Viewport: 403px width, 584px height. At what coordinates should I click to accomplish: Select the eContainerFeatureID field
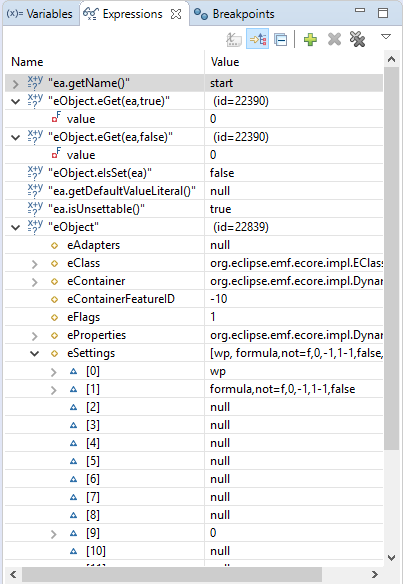194,299
